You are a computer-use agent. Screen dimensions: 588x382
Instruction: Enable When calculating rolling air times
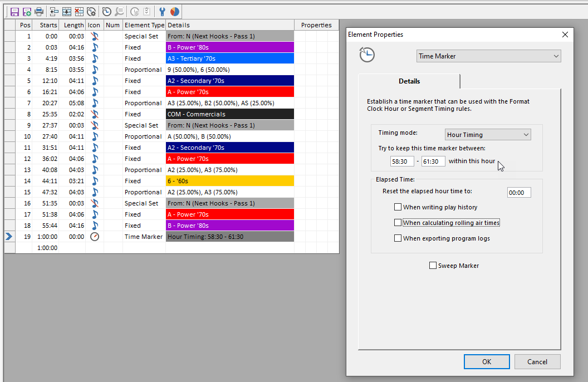coord(398,223)
